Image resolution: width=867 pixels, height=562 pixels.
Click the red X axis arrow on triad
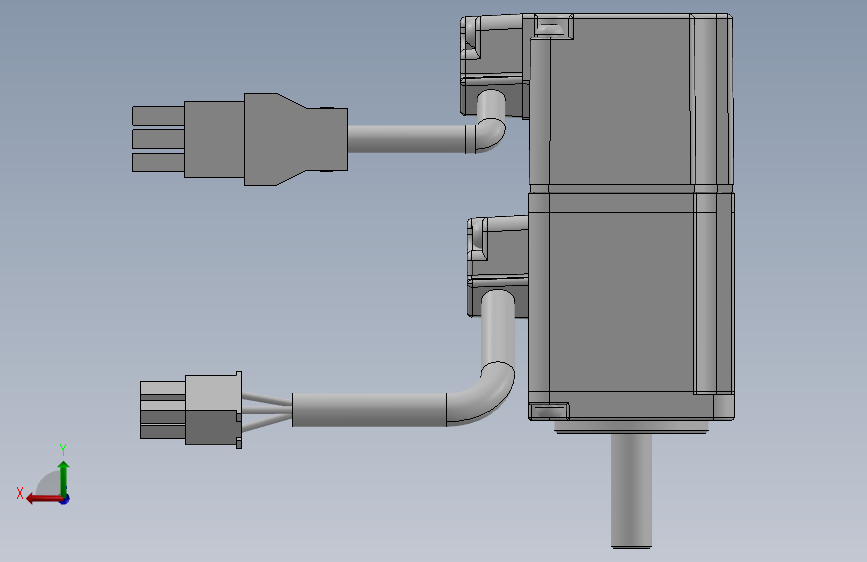pyautogui.click(x=44, y=499)
